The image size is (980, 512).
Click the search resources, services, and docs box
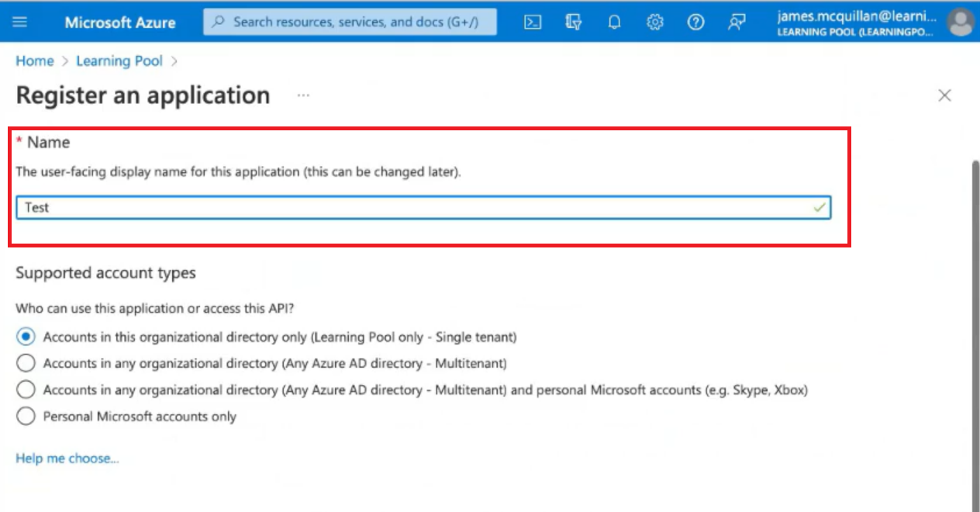350,22
